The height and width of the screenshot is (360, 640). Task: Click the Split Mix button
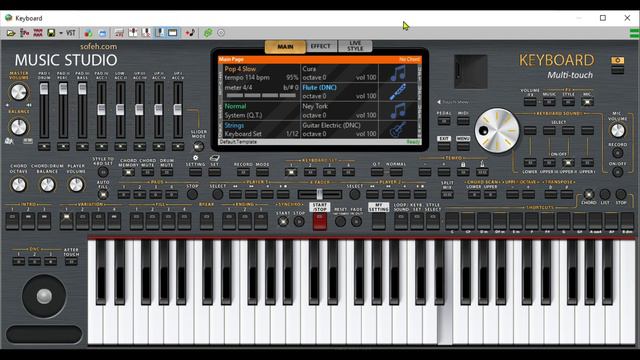tap(447, 195)
